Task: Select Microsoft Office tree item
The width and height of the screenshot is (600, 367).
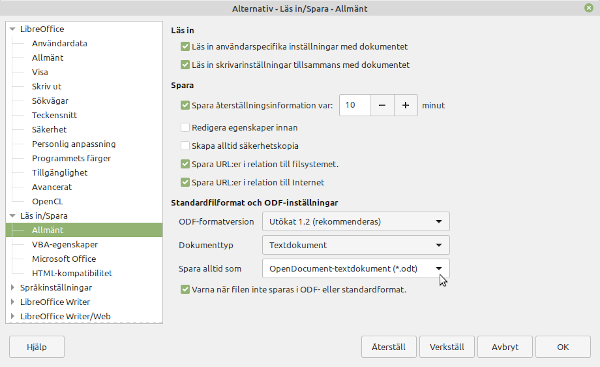Action: [64, 259]
